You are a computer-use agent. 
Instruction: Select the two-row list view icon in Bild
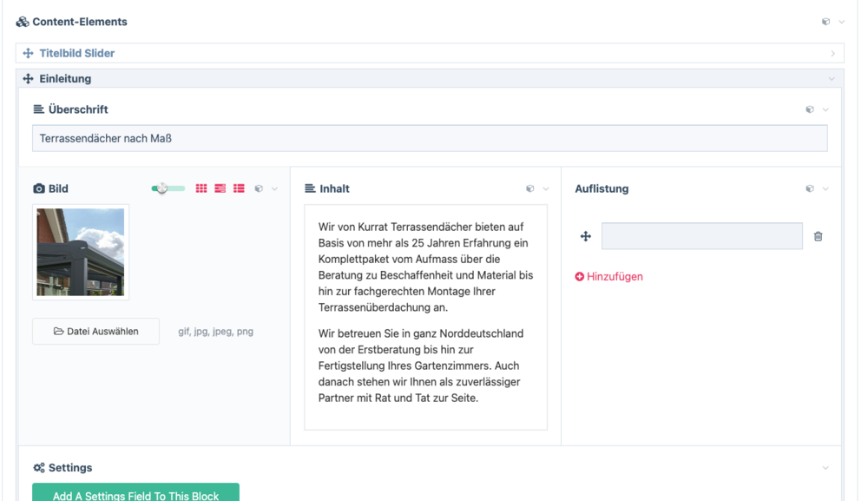pos(220,188)
